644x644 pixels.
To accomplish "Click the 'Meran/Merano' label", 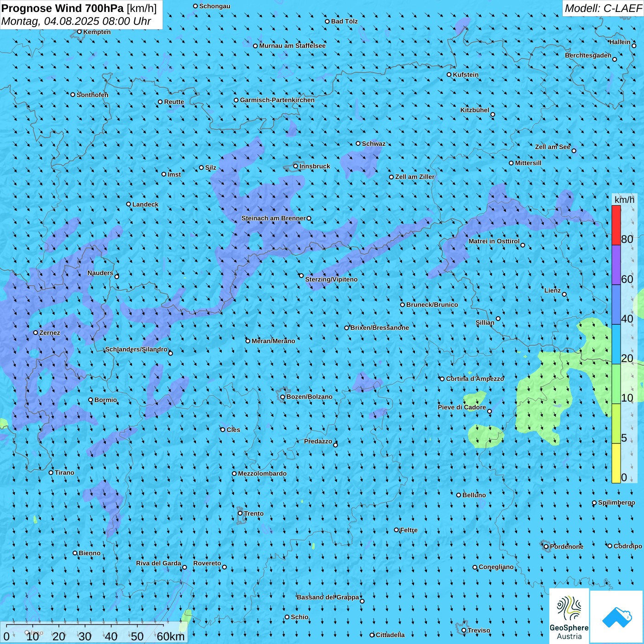I will click(273, 341).
